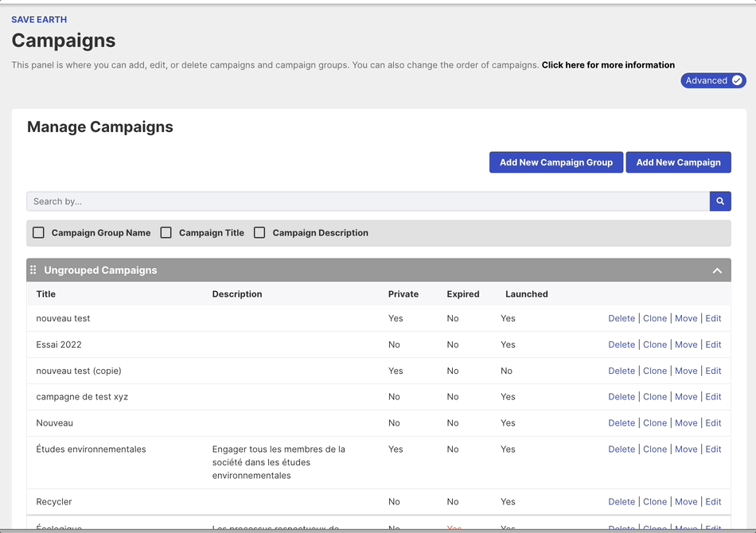Clone the Essai 2022 campaign
Viewport: 756px width, 533px height.
click(x=655, y=344)
